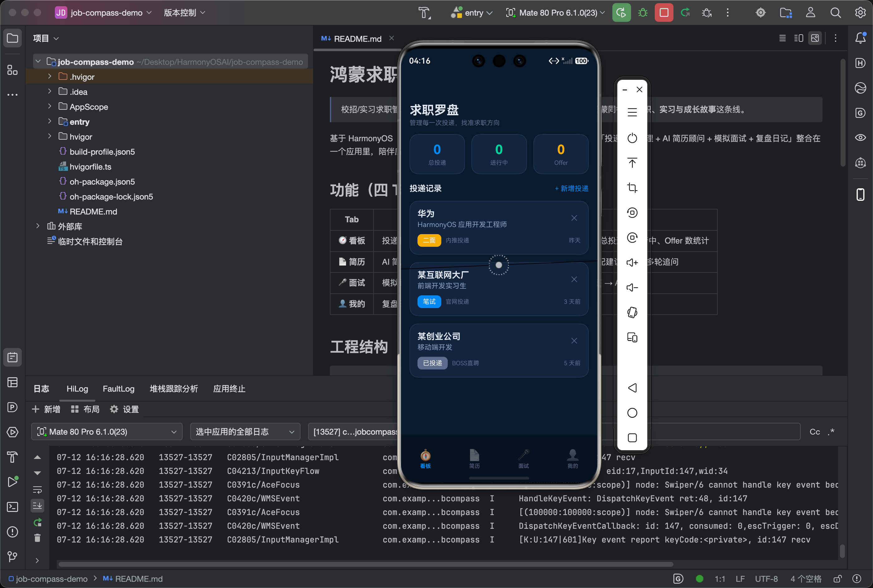Open the 我的 tab in the phone app
Screen dimensions: 873x588
[573, 459]
